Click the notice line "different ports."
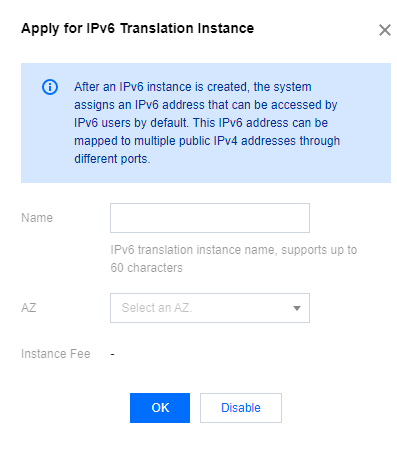Image resolution: width=397 pixels, height=462 pixels. (112, 159)
